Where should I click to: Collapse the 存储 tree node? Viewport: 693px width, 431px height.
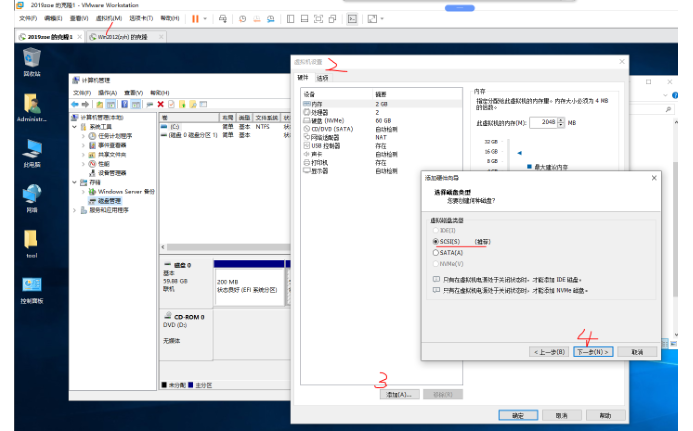(x=75, y=183)
